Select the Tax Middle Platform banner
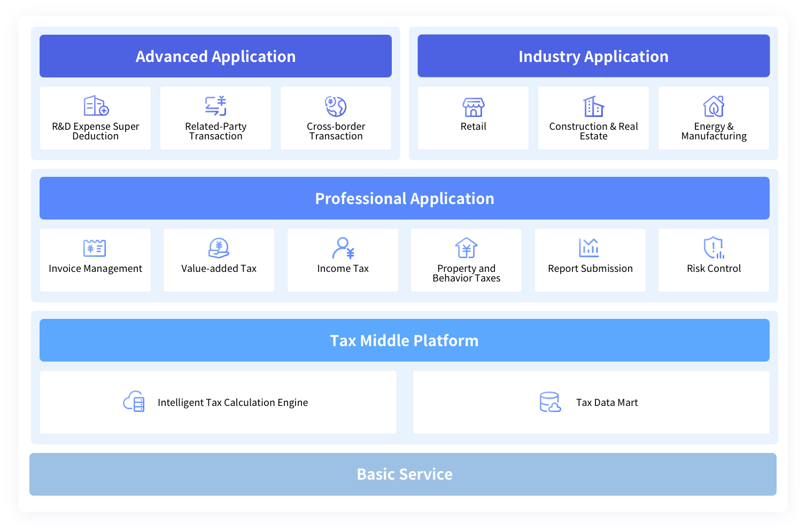This screenshot has height=532, width=806. tap(404, 340)
